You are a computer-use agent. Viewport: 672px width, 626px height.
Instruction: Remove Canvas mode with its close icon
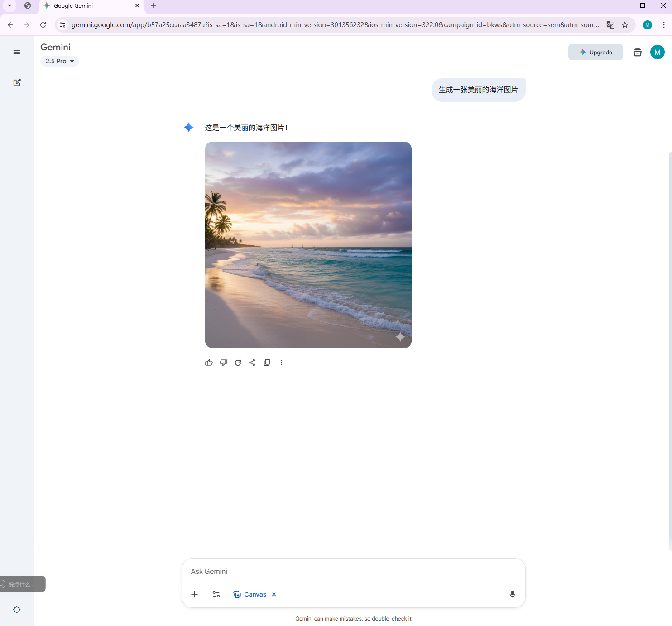(x=274, y=594)
